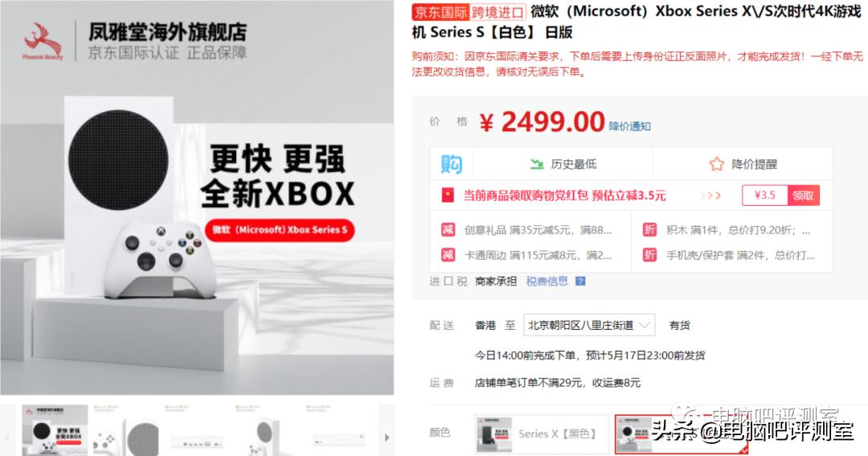Select the Series S white color option
This screenshot has height=456, width=868.
pyautogui.click(x=682, y=434)
